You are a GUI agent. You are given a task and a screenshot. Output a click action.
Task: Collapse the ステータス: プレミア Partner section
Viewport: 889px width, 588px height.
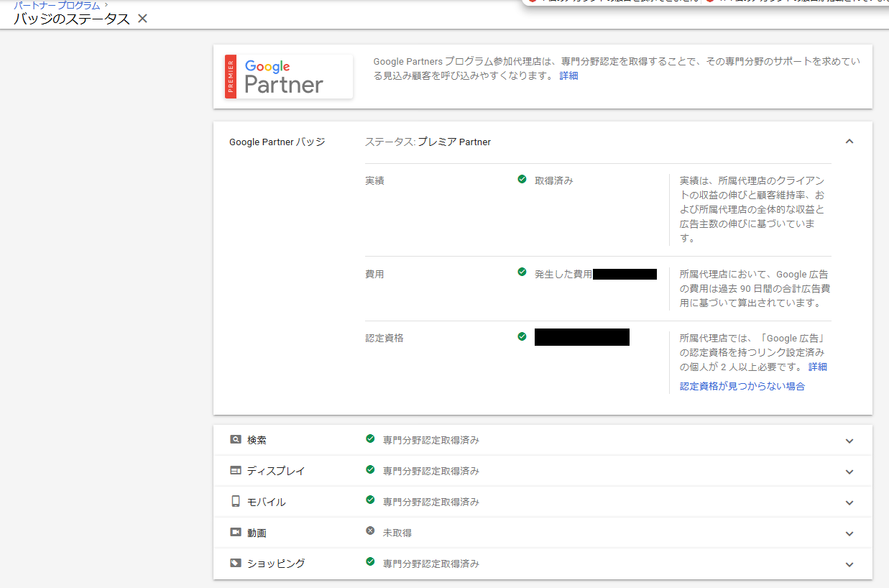point(849,142)
